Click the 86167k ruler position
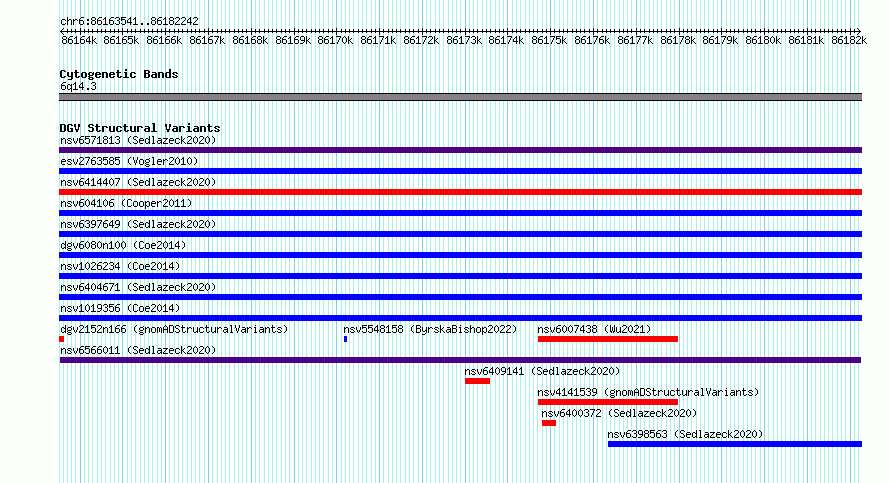This screenshot has width=890, height=483. coord(207,40)
